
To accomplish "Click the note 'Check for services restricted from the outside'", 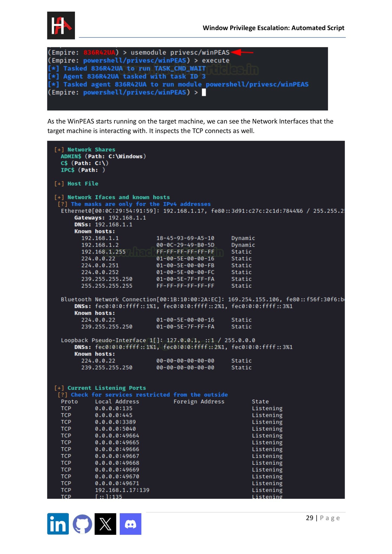I will coord(149,395).
